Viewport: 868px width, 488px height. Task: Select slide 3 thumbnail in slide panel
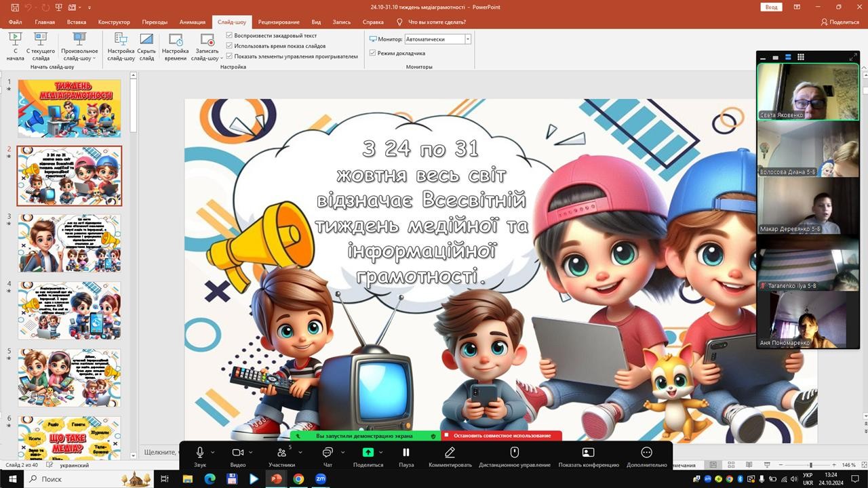point(69,243)
